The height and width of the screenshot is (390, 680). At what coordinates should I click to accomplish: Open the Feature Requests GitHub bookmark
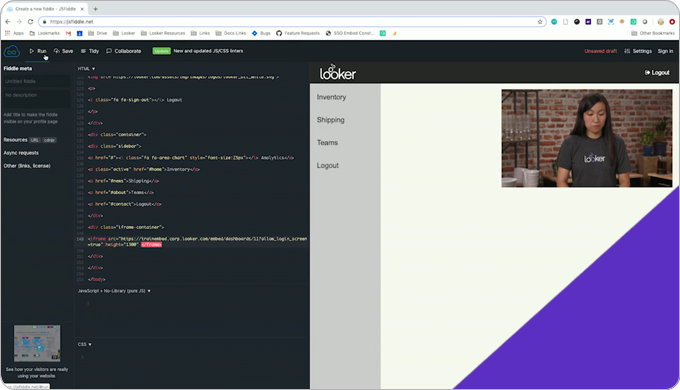click(x=298, y=33)
